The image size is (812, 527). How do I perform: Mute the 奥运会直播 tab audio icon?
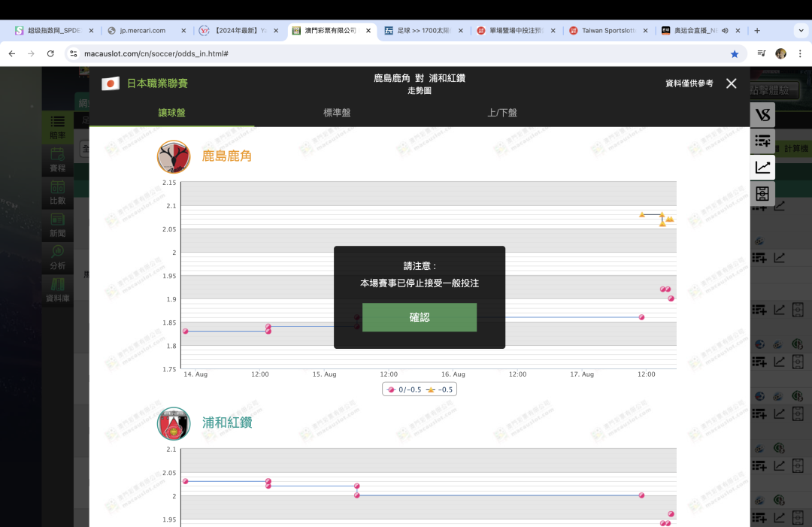coord(725,31)
